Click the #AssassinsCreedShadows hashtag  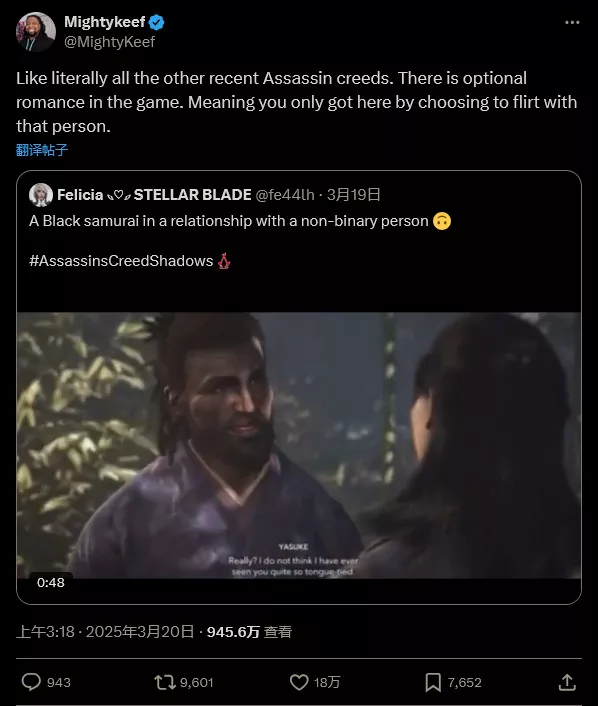click(x=121, y=261)
